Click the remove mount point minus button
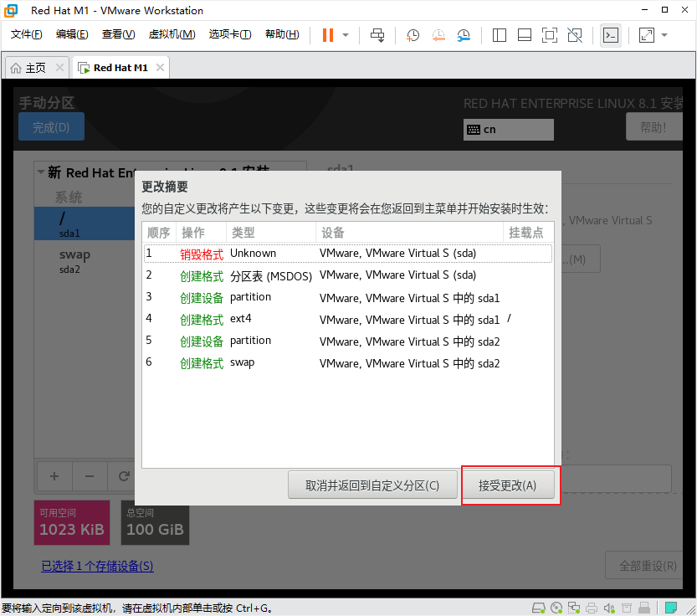The width and height of the screenshot is (697, 616). [x=90, y=476]
